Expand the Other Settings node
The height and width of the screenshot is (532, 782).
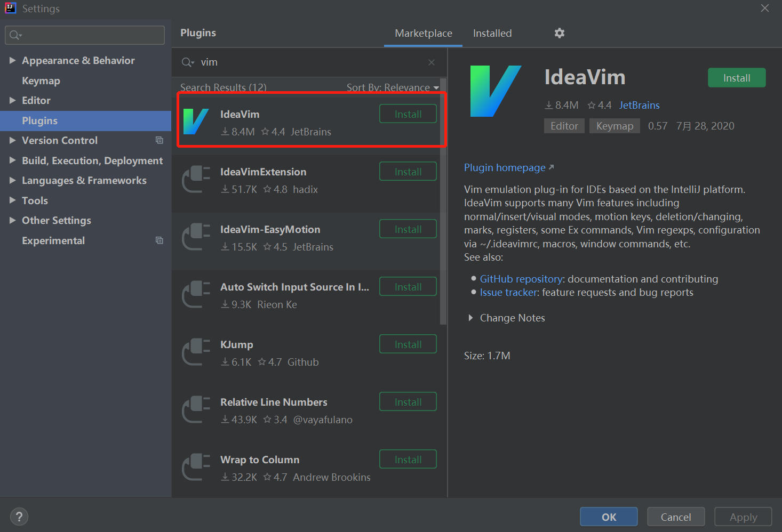(12, 220)
